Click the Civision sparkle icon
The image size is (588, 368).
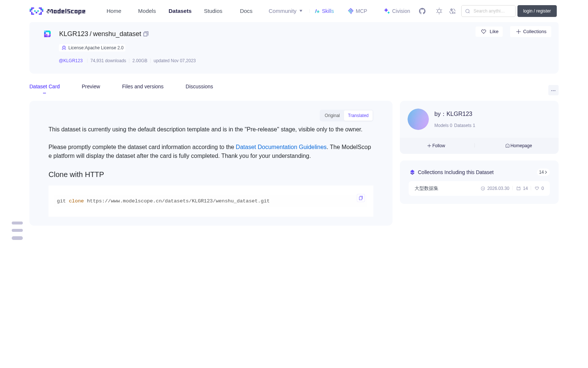coord(387,11)
